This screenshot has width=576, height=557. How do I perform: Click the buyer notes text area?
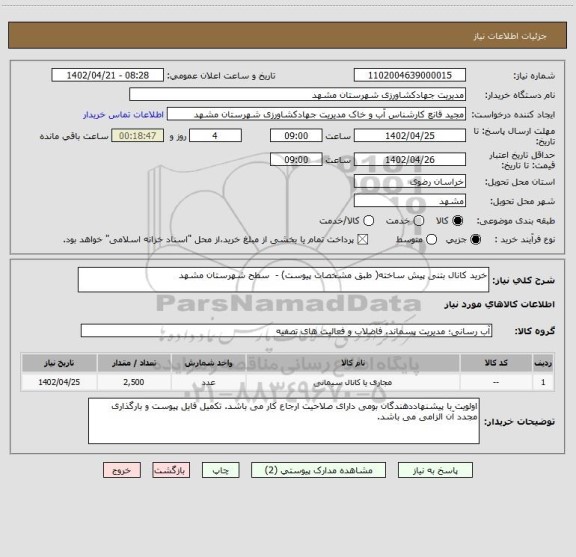[x=284, y=421]
